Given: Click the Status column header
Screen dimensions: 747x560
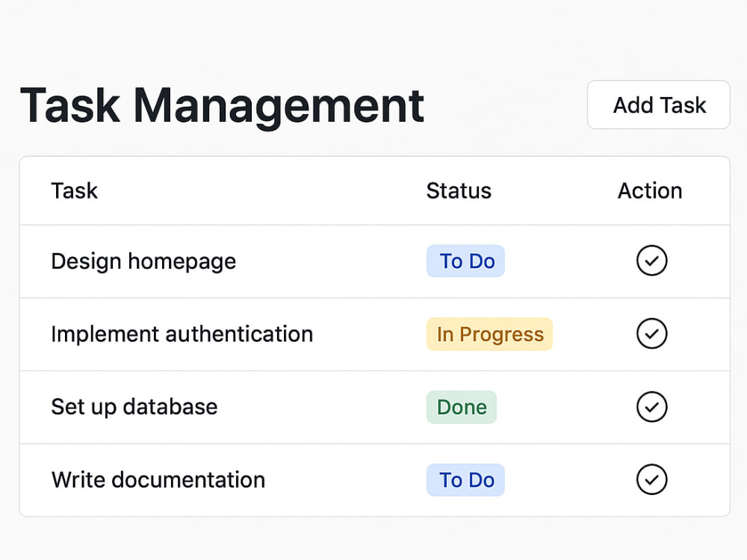Looking at the screenshot, I should click(x=459, y=191).
